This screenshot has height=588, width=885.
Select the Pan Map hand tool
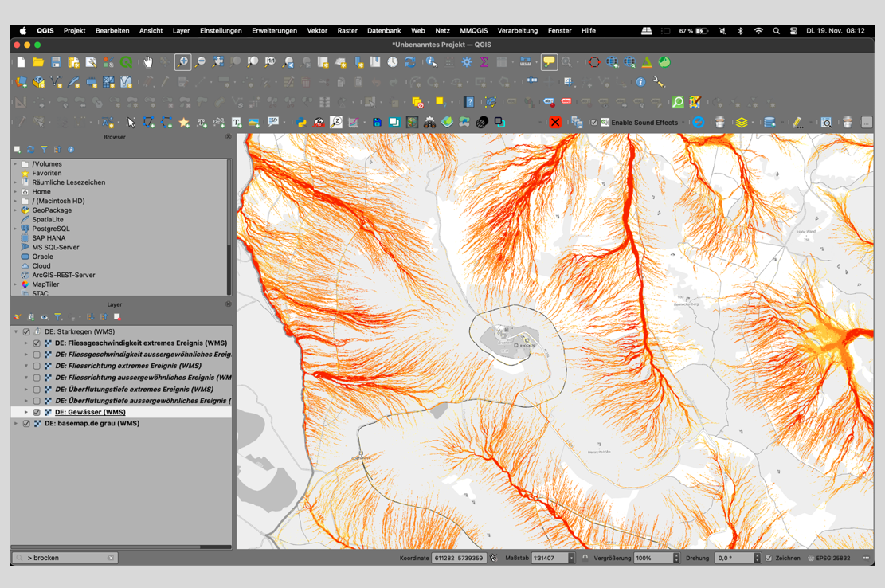click(148, 62)
